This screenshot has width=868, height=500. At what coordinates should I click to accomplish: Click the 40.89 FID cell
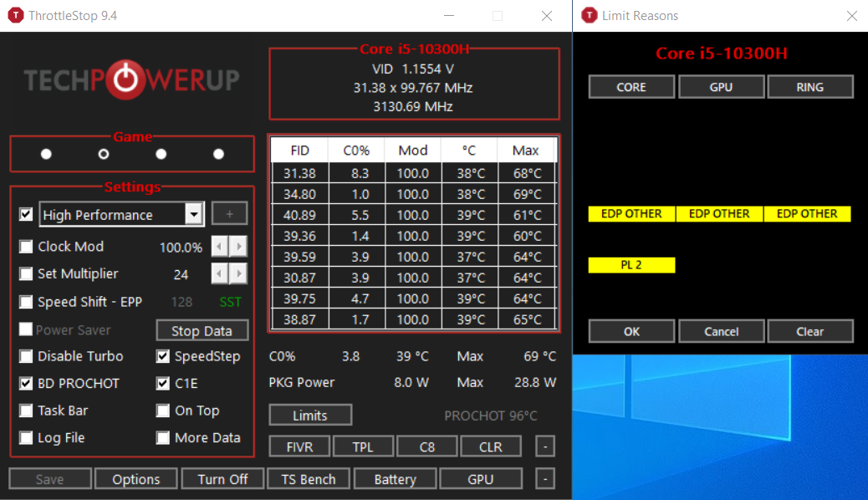(299, 215)
